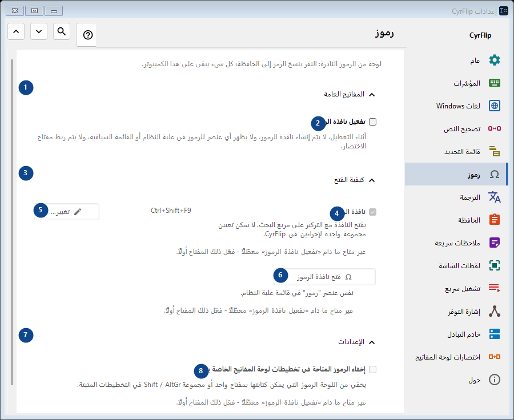Open the الترجمة page
The width and height of the screenshot is (514, 420).
(x=456, y=197)
